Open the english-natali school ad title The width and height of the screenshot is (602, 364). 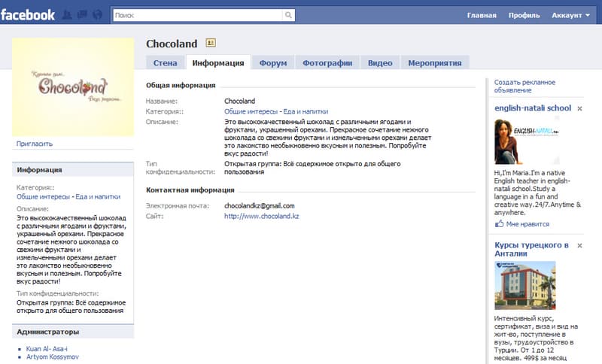click(533, 108)
